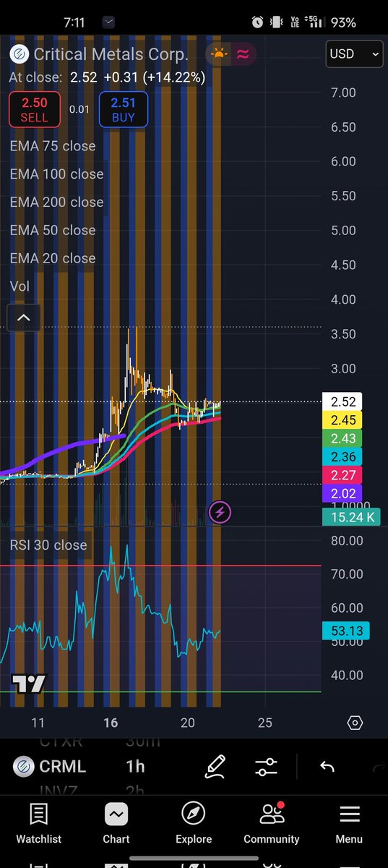388x868 pixels.
Task: Tap the purple lightning bolt event icon
Action: [220, 513]
